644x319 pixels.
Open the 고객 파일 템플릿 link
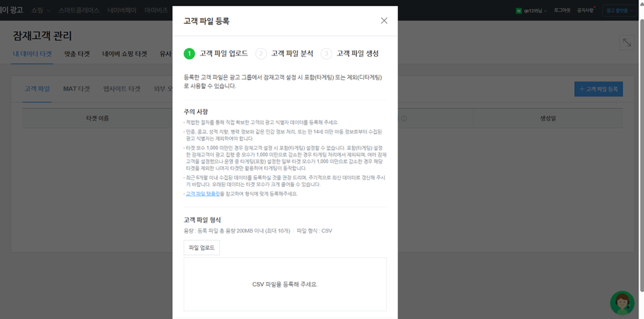pos(203,194)
